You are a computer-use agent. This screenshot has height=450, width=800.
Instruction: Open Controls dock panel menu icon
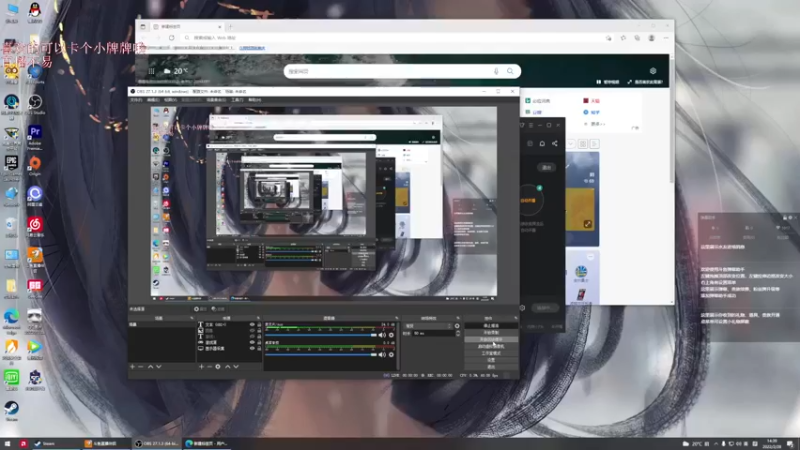[x=516, y=318]
